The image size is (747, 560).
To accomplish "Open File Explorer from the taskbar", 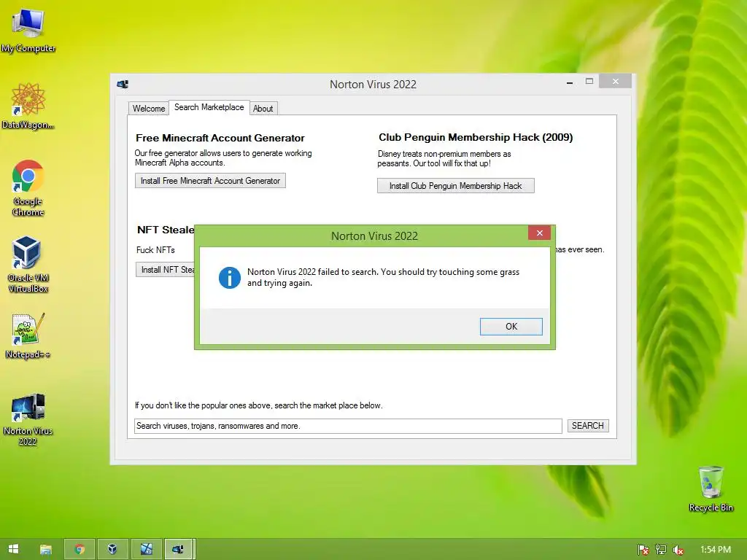I will click(46, 549).
